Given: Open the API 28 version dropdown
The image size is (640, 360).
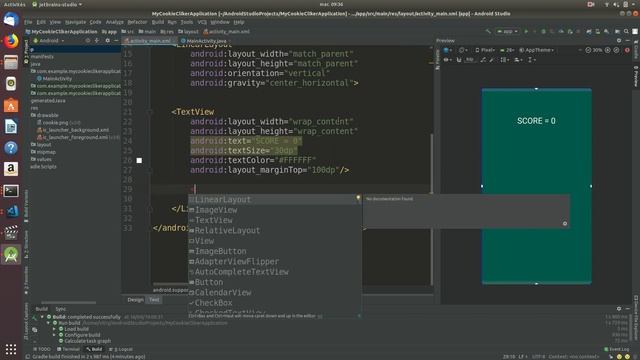Looking at the screenshot, I should (507, 50).
